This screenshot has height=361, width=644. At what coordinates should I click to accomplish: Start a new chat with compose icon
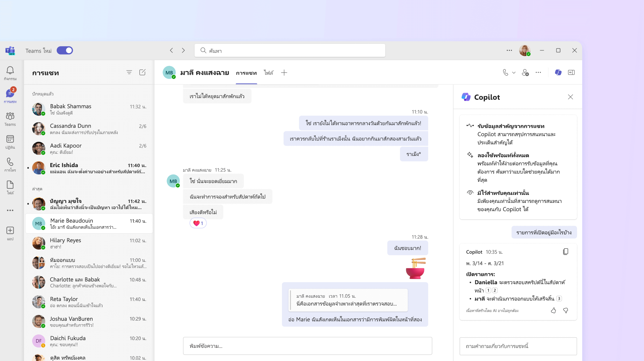142,72
